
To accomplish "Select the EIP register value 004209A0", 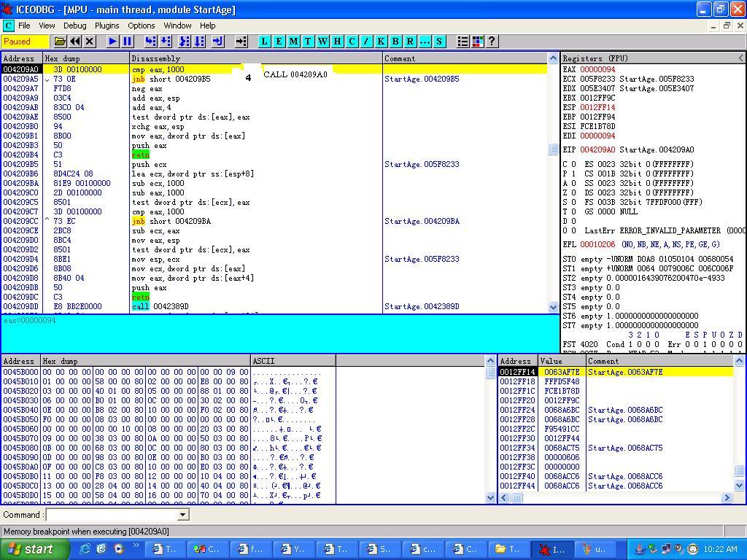I will pyautogui.click(x=597, y=150).
